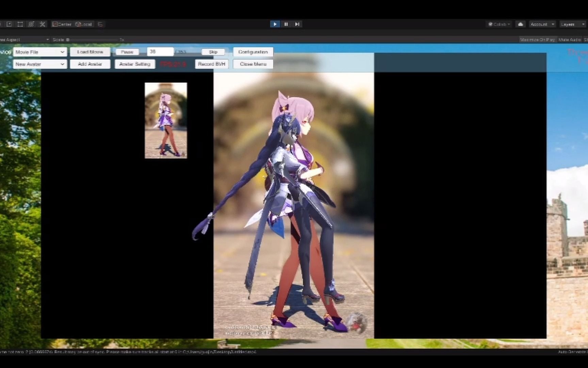Click the Avatar Setting button

pos(135,64)
